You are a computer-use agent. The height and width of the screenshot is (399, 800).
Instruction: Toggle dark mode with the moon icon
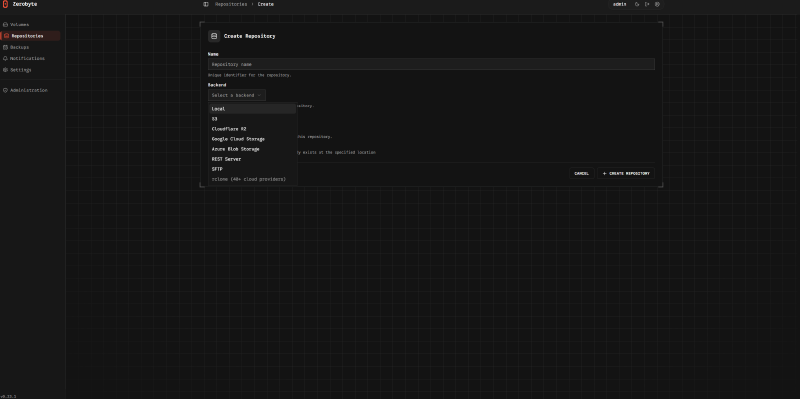click(637, 4)
